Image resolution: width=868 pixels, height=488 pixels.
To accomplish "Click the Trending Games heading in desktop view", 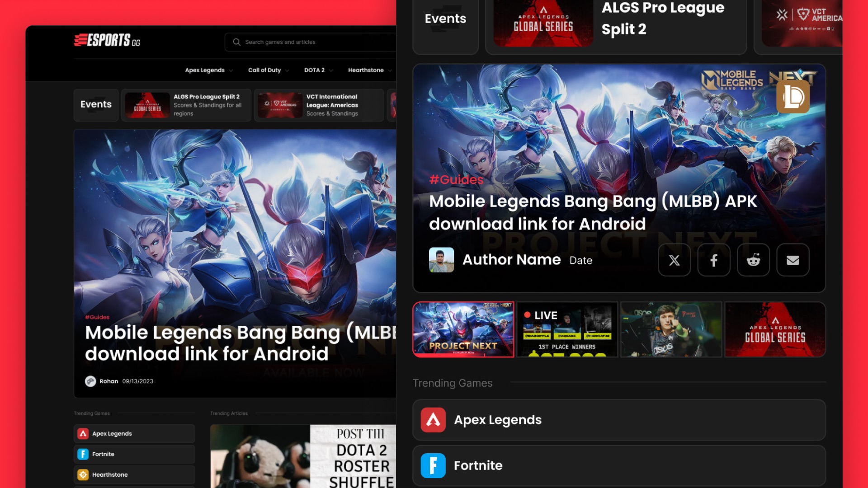I will 92,413.
